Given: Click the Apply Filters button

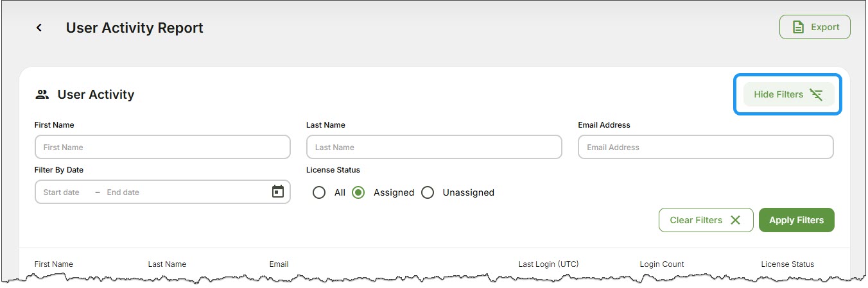Looking at the screenshot, I should 796,220.
